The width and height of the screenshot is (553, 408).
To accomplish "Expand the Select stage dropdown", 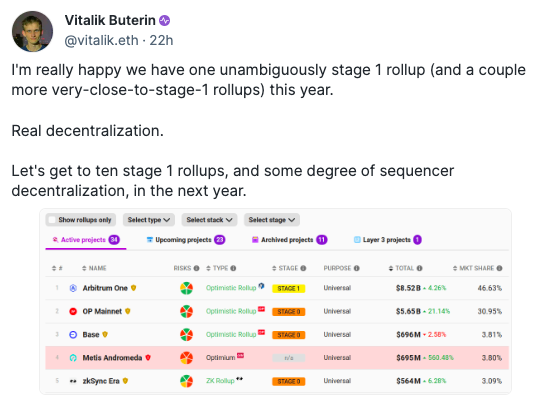I will tap(272, 220).
